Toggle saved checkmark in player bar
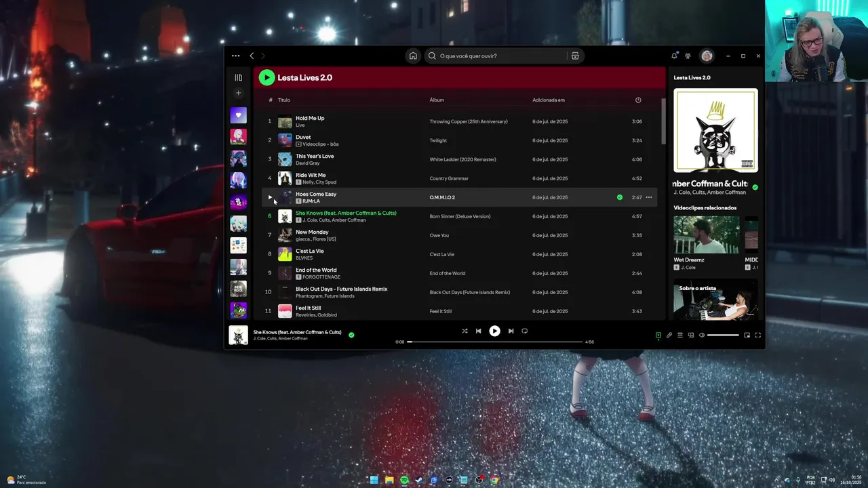868x488 pixels. click(x=351, y=334)
